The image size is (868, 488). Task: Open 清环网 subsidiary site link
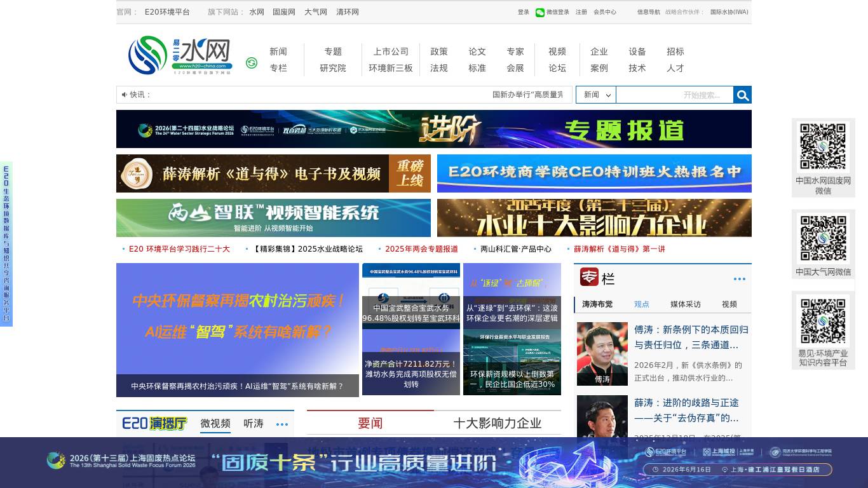[348, 12]
